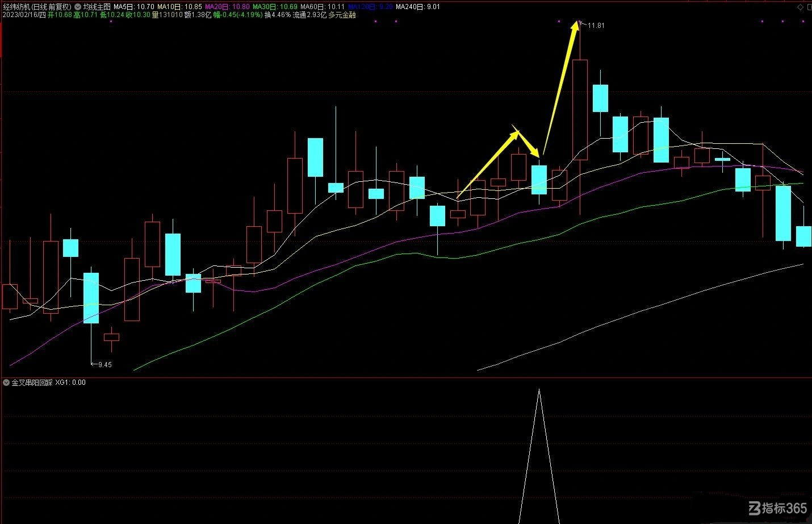The image size is (812, 524).
Task: Click the 金叉串阳回踩 indicator name
Action: (32, 382)
